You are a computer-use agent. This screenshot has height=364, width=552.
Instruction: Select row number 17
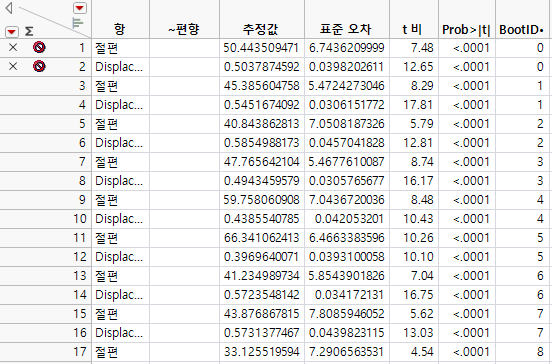tap(80, 352)
